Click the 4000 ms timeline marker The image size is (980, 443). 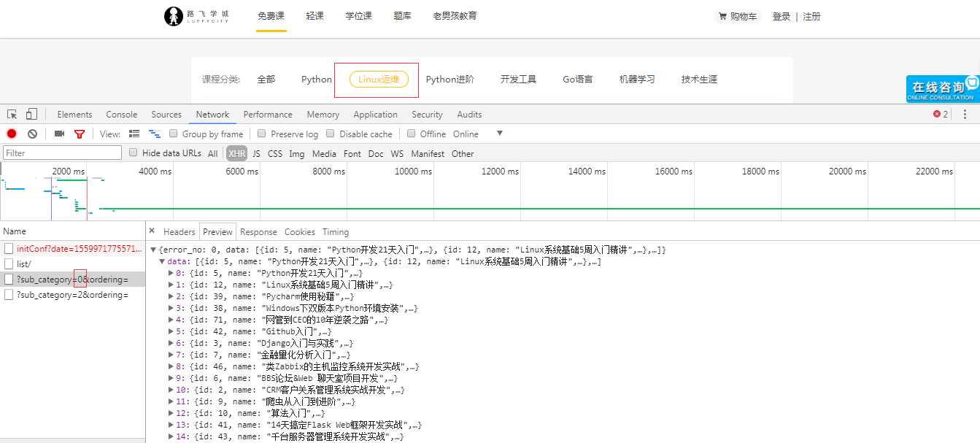point(155,172)
